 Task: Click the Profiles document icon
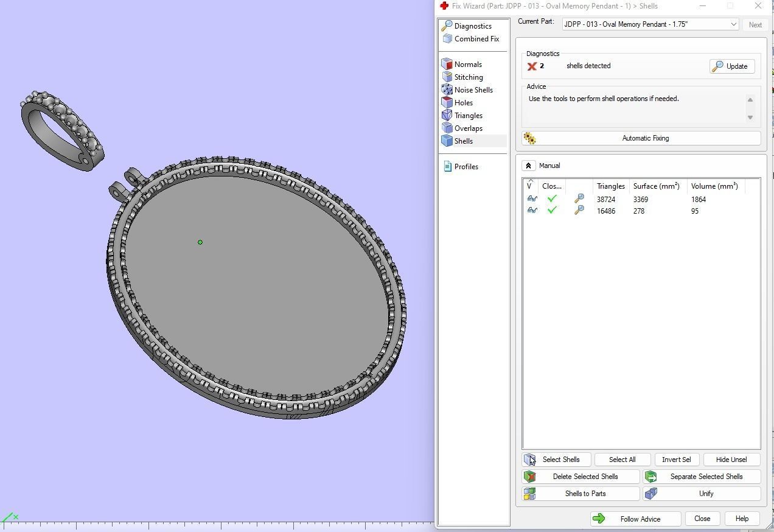pos(447,167)
